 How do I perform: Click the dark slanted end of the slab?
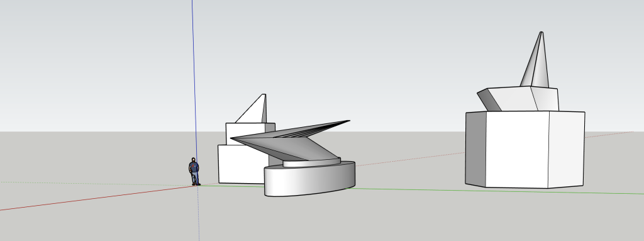(488, 101)
